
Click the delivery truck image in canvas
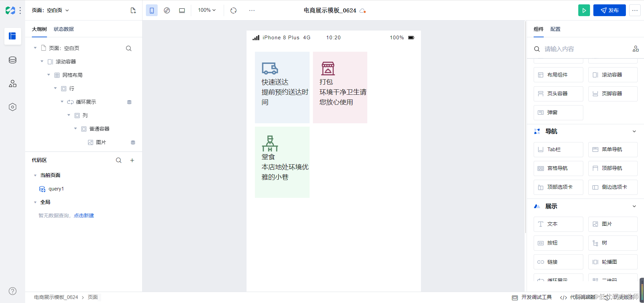270,69
